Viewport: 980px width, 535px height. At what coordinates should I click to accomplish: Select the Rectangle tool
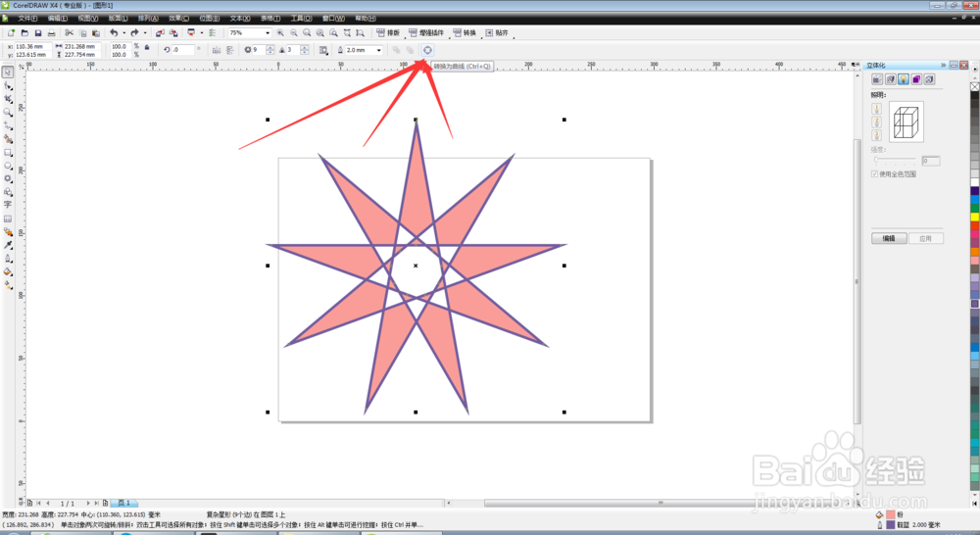tap(8, 153)
